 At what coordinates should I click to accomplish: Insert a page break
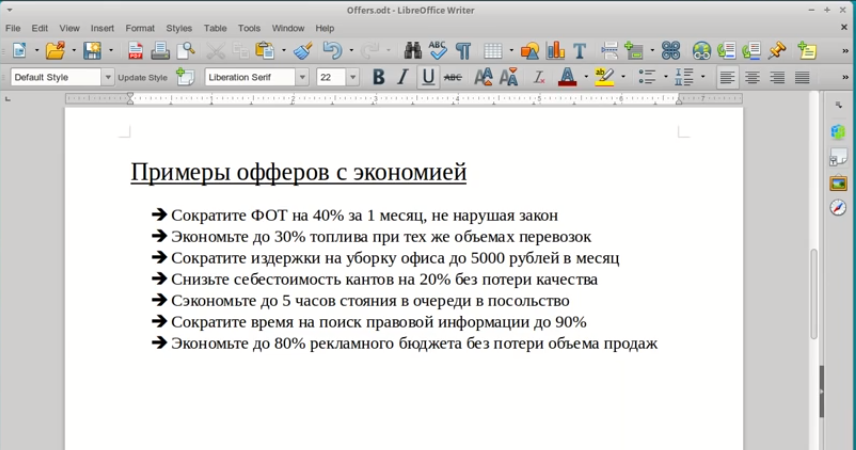coord(609,51)
